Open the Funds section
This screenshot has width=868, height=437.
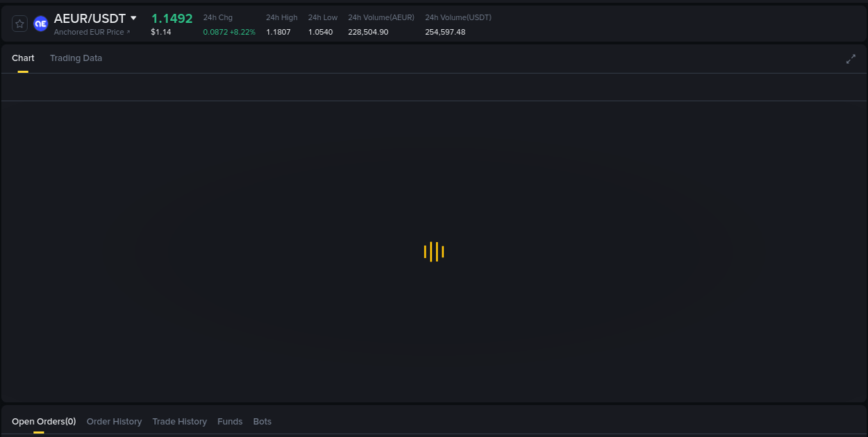pos(230,421)
